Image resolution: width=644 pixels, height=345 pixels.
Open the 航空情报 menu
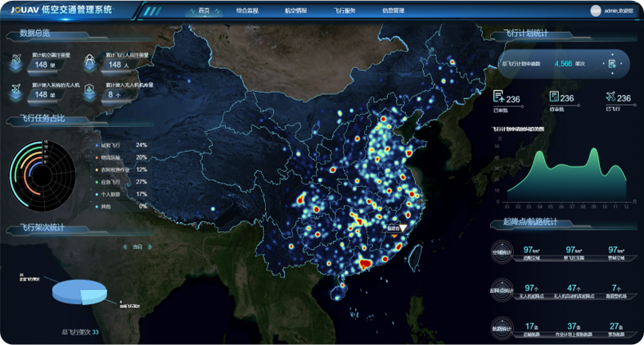tap(294, 11)
